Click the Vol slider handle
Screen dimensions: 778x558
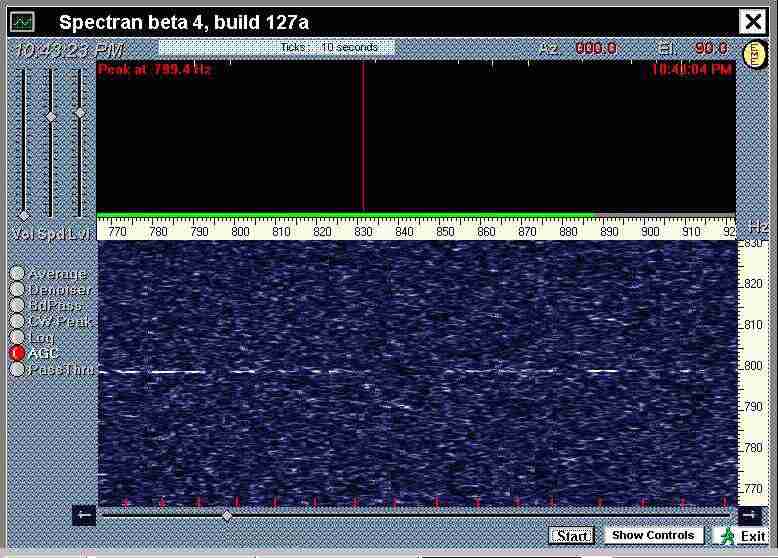coord(23,216)
